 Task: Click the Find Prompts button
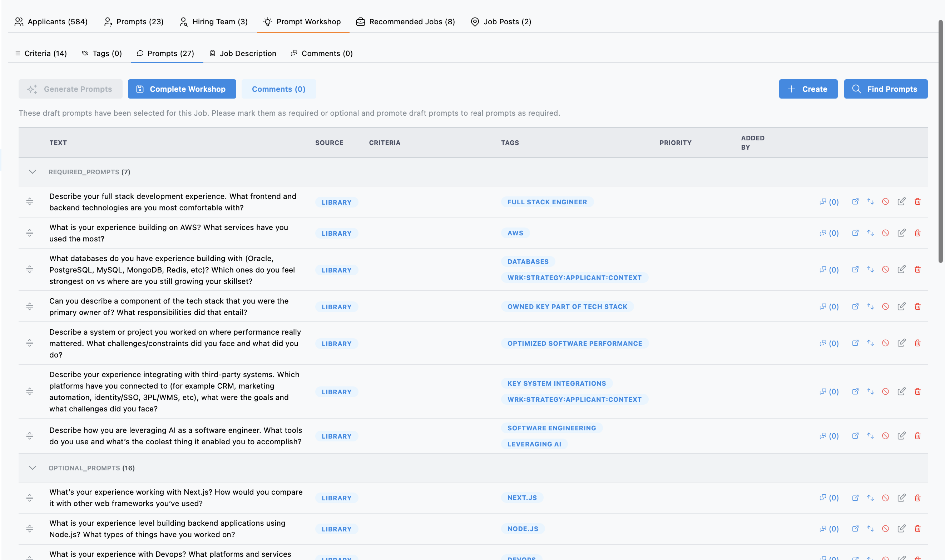click(x=885, y=89)
